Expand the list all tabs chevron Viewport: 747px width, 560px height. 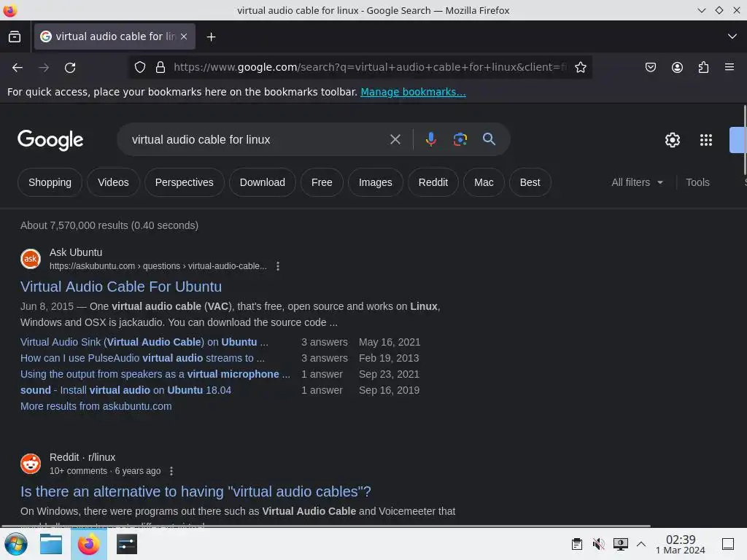point(732,36)
